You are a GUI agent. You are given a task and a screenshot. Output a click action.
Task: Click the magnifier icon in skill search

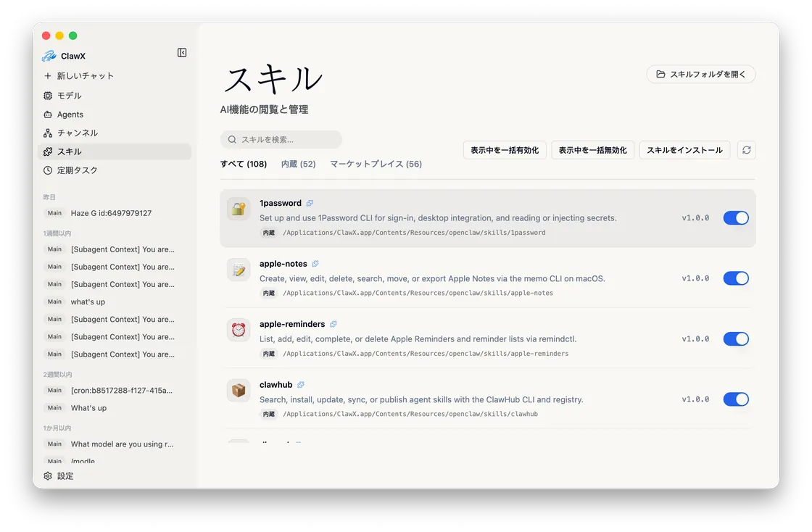point(232,140)
